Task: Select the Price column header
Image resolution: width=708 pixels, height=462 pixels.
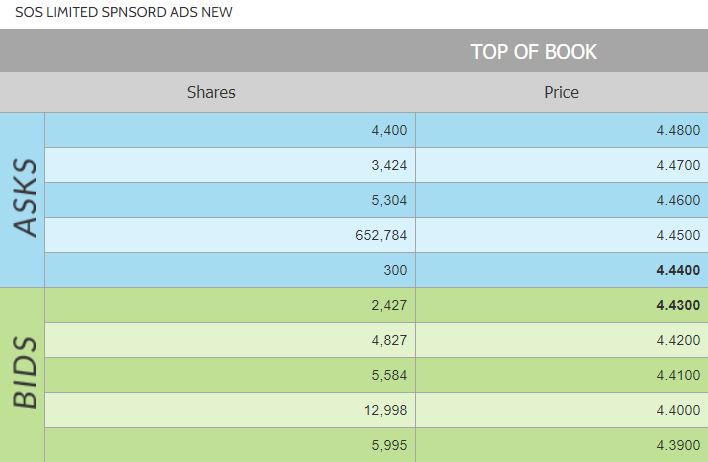Action: 561,92
